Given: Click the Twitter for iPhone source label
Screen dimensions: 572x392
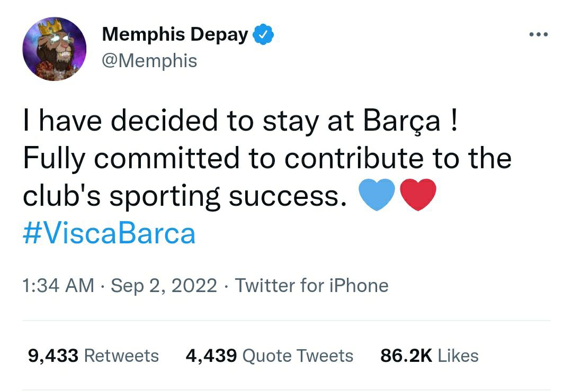Looking at the screenshot, I should [311, 286].
